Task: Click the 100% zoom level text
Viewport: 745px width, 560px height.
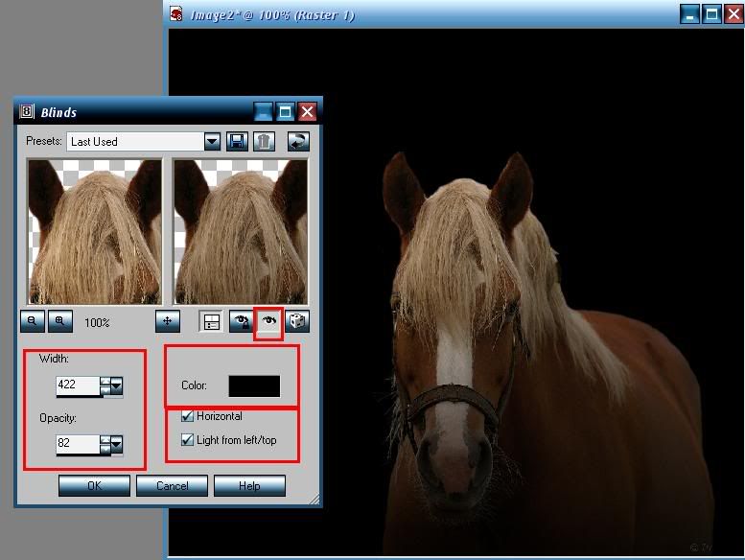Action: point(97,323)
